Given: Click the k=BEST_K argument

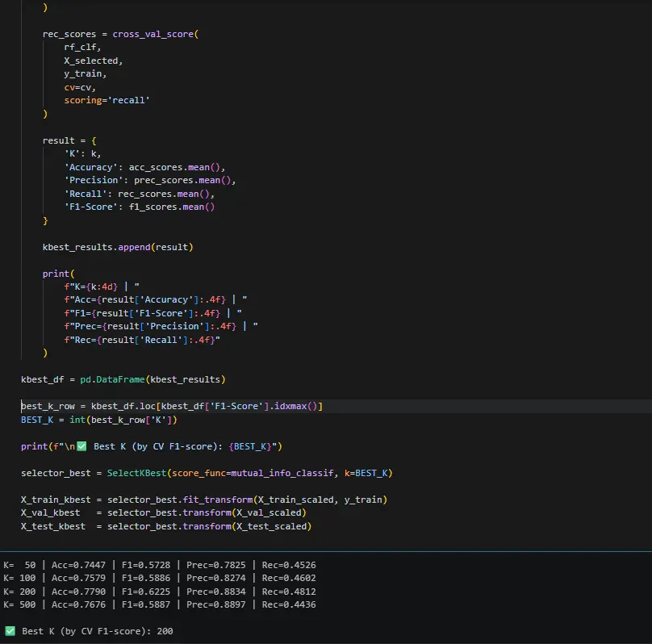Looking at the screenshot, I should point(366,473).
